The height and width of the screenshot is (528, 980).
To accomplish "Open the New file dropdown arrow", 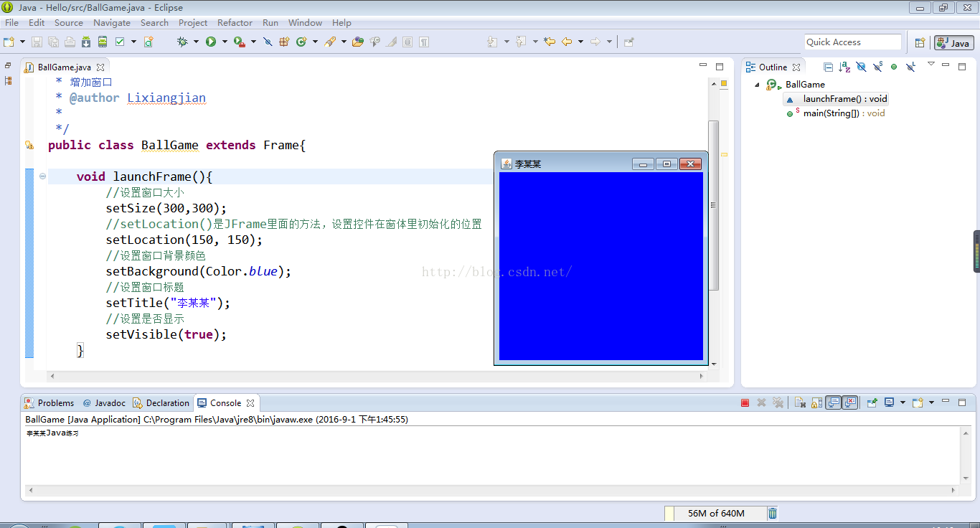I will click(x=22, y=42).
